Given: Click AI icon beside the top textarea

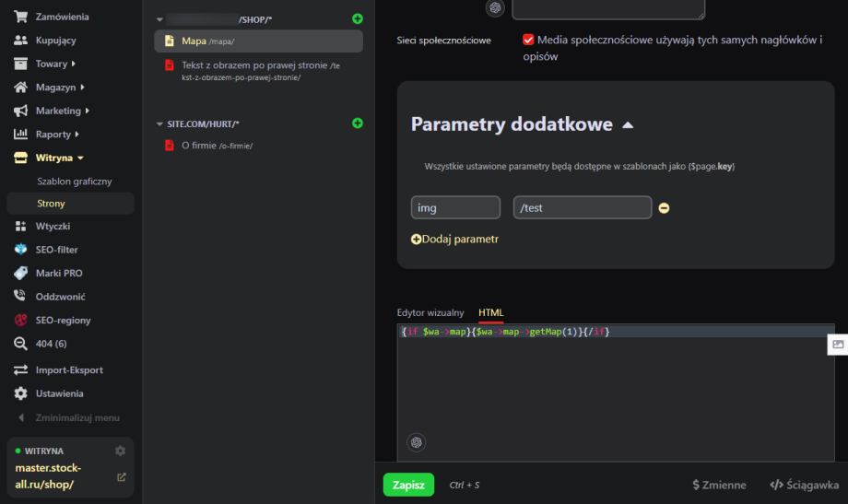Looking at the screenshot, I should point(495,7).
